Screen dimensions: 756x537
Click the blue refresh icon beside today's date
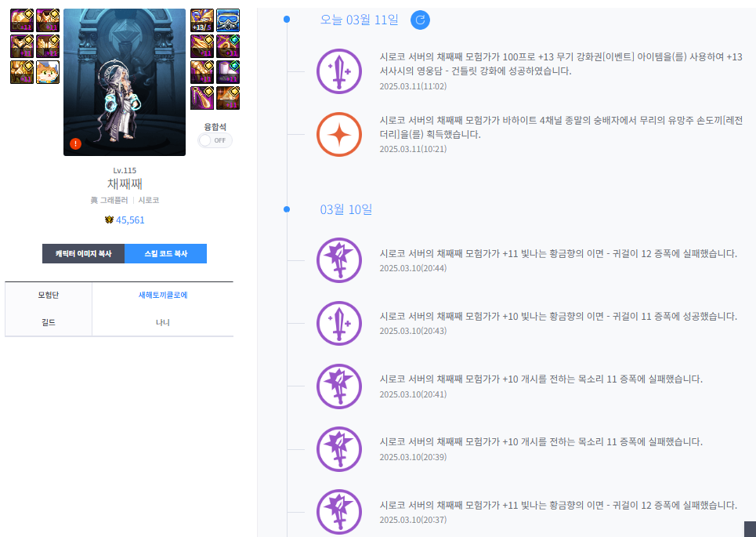point(420,20)
